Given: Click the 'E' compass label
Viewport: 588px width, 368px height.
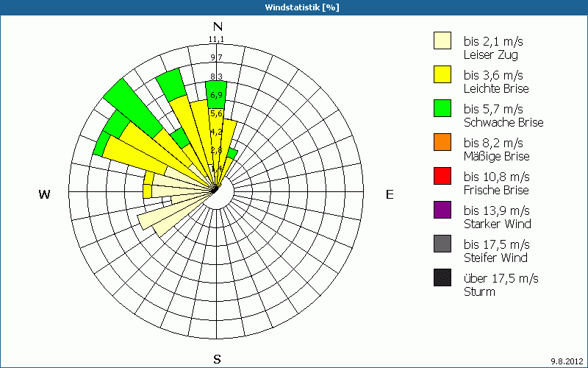Looking at the screenshot, I should pyautogui.click(x=390, y=194).
